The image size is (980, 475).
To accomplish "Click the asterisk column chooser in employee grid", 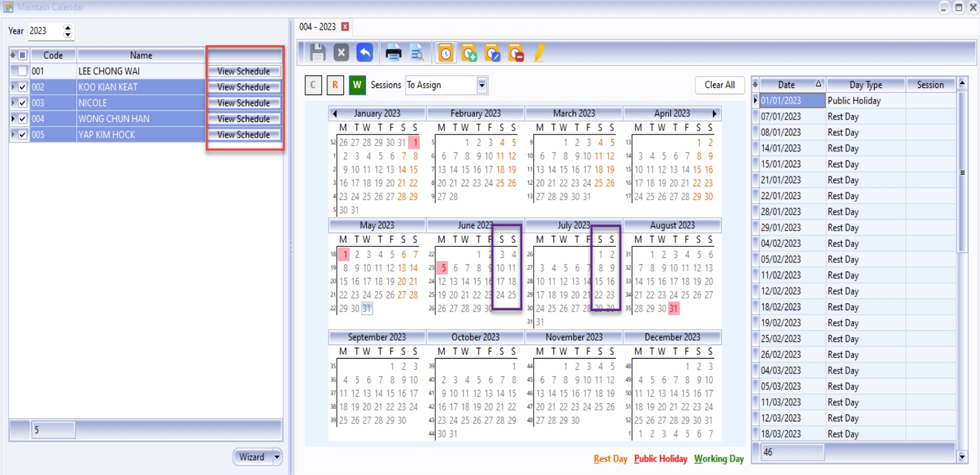I will coord(13,56).
